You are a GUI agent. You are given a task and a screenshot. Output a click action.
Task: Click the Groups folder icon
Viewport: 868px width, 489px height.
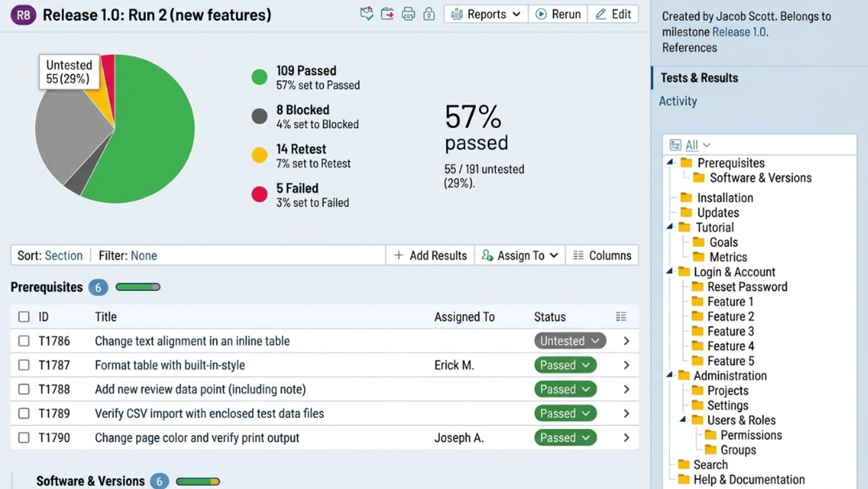pyautogui.click(x=711, y=450)
